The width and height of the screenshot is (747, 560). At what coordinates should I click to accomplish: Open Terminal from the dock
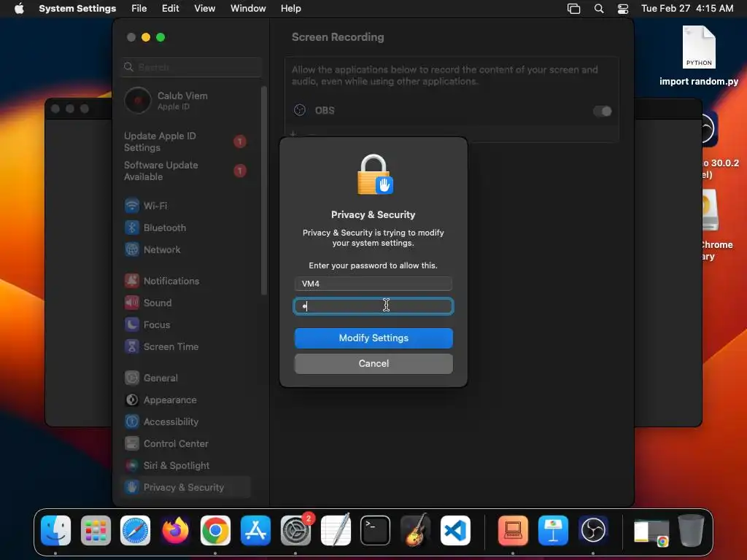point(376,531)
